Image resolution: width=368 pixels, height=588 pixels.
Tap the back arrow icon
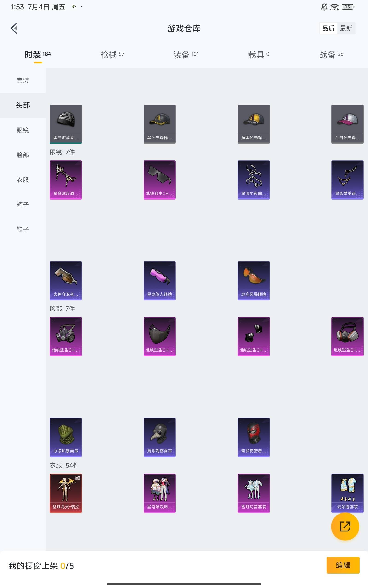tap(14, 28)
